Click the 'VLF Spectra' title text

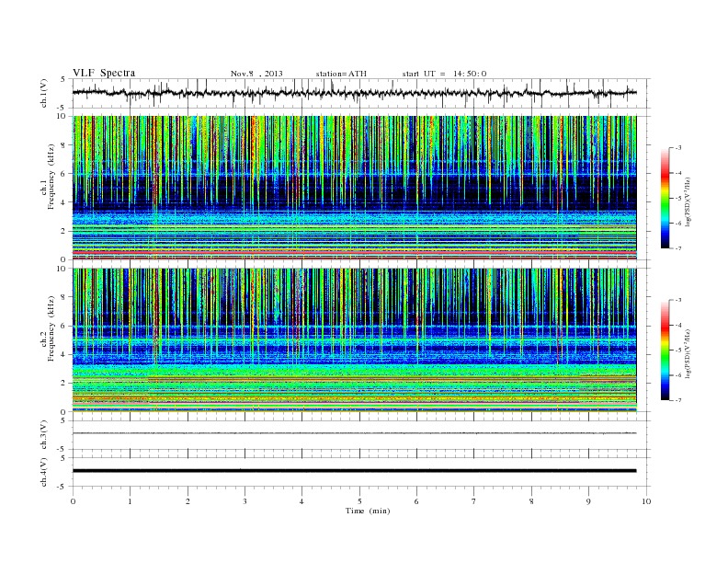click(104, 73)
